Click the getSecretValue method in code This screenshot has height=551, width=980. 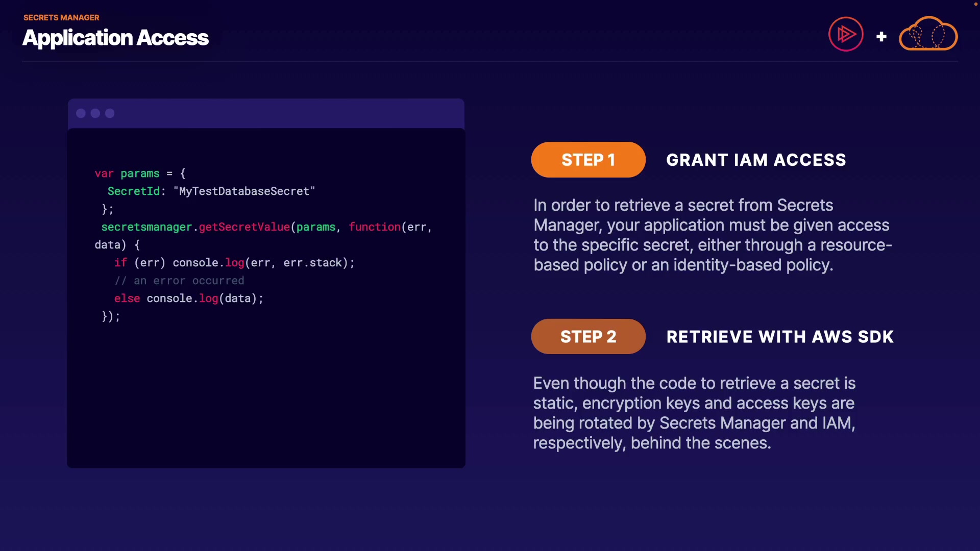pos(244,227)
